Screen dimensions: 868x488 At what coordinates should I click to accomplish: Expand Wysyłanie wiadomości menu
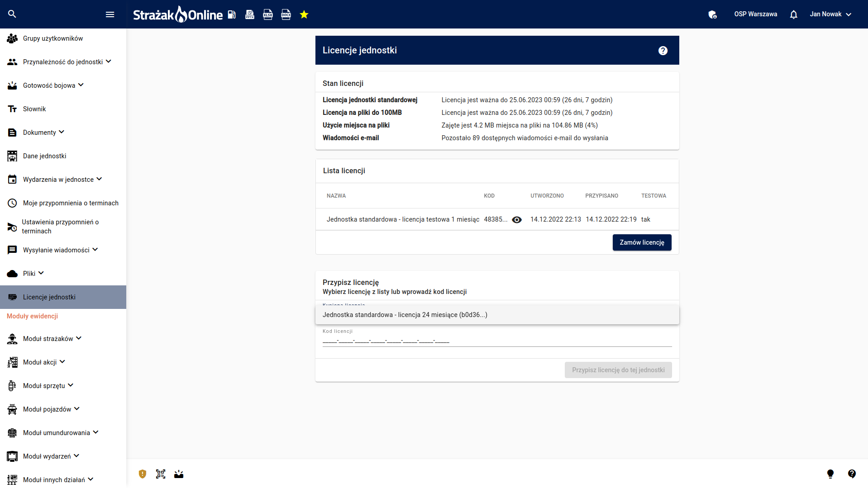[95, 250]
